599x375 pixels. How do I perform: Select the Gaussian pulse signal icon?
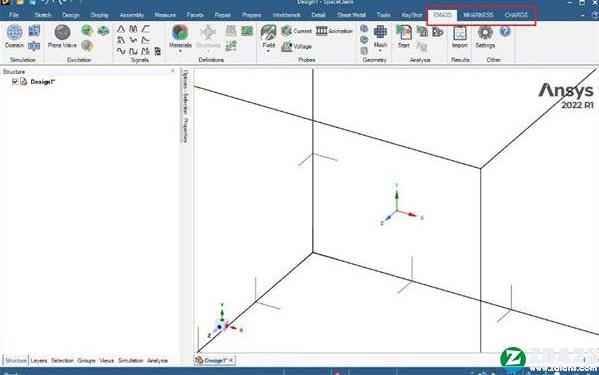[121, 29]
